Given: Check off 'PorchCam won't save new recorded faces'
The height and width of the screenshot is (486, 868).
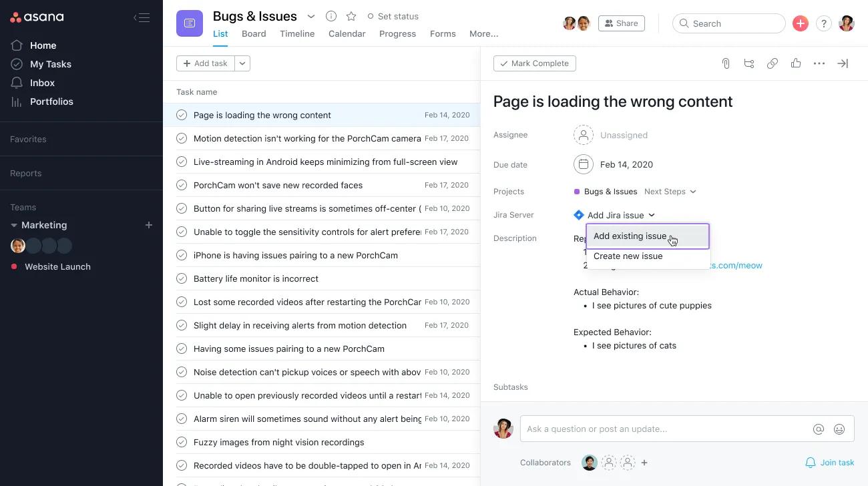Looking at the screenshot, I should click(x=182, y=185).
